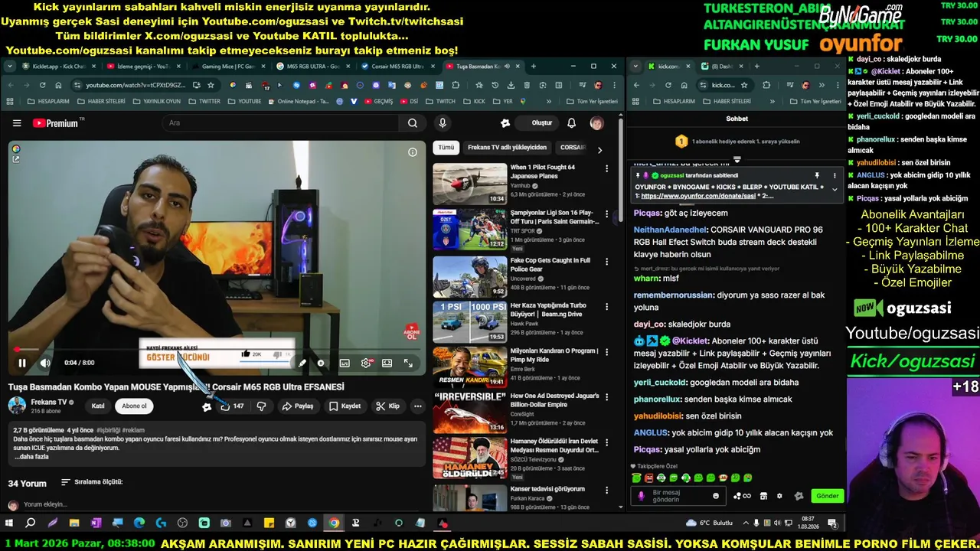This screenshot has height=551, width=980.
Task: Open YouTube notifications bell
Action: pos(571,122)
